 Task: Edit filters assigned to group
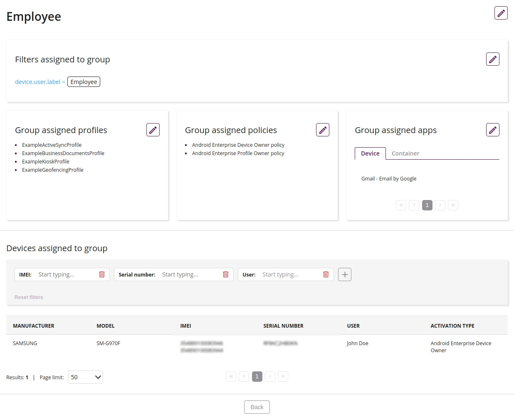492,59
